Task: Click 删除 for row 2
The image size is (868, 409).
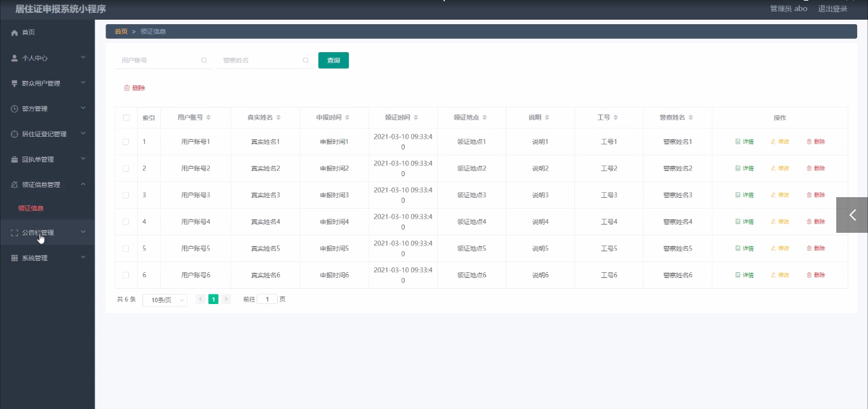Action: coord(816,169)
